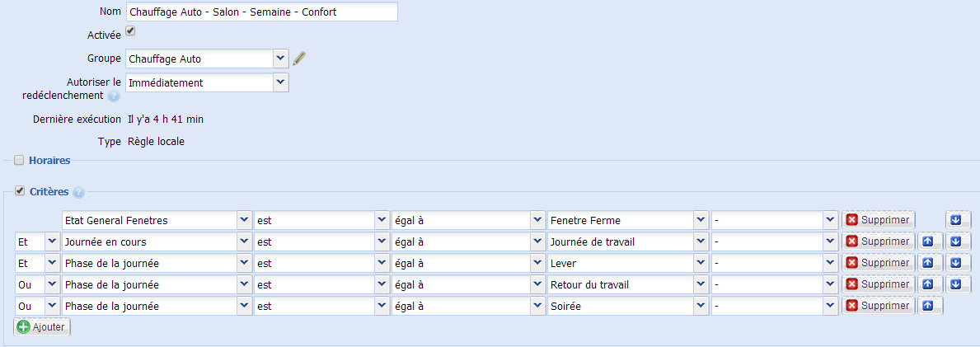This screenshot has height=347, width=980.
Task: Move Etat General Fenetres criterion down
Action: point(958,220)
